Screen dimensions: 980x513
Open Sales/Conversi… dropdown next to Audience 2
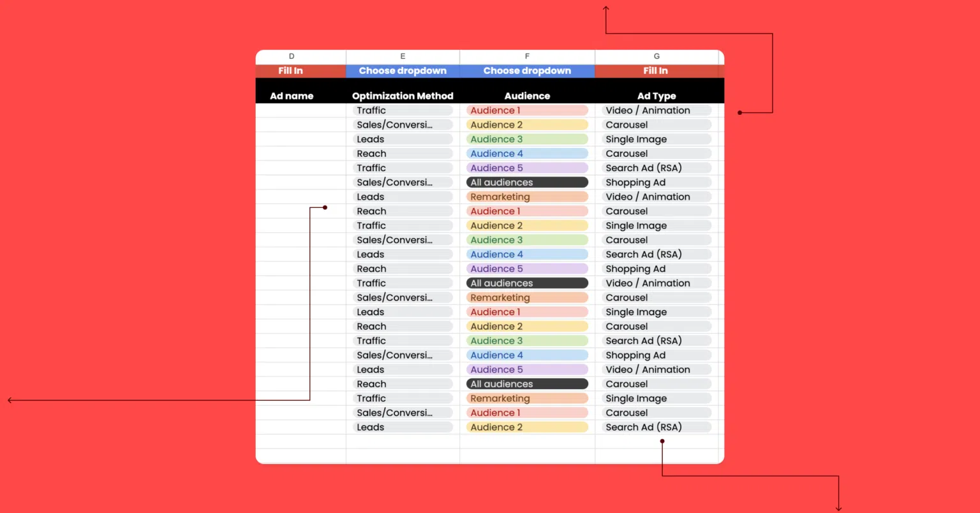(403, 125)
